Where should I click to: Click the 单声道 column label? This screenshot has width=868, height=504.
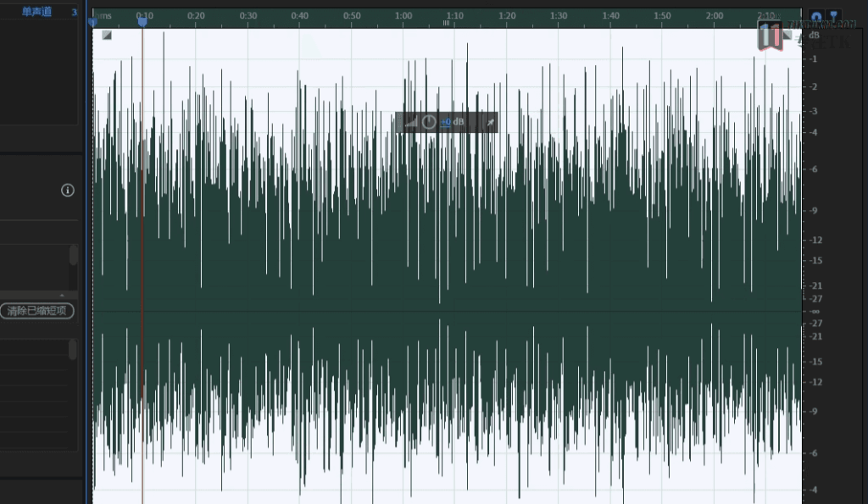(x=36, y=12)
